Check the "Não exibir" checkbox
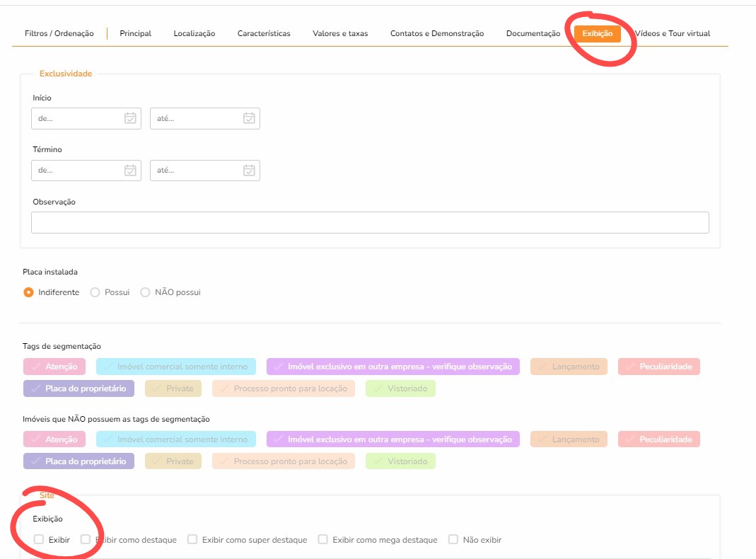Viewport: 756px width, 559px height. point(453,539)
